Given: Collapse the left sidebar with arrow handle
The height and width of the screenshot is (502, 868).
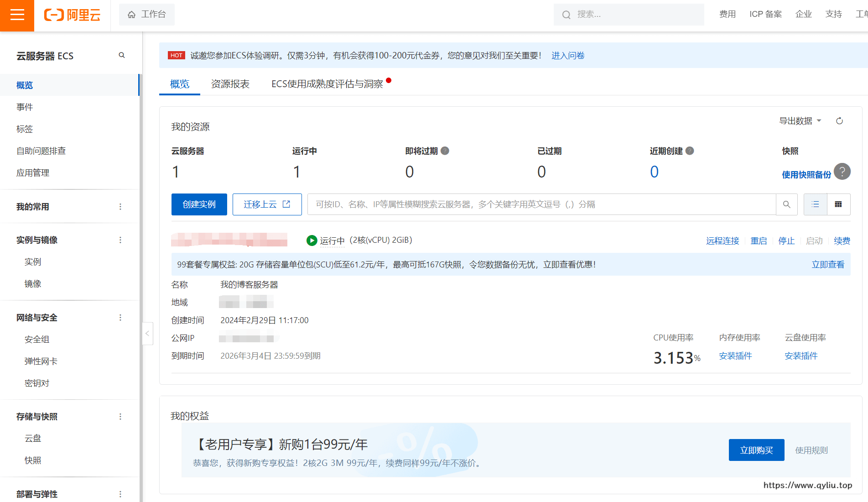Looking at the screenshot, I should coord(147,334).
